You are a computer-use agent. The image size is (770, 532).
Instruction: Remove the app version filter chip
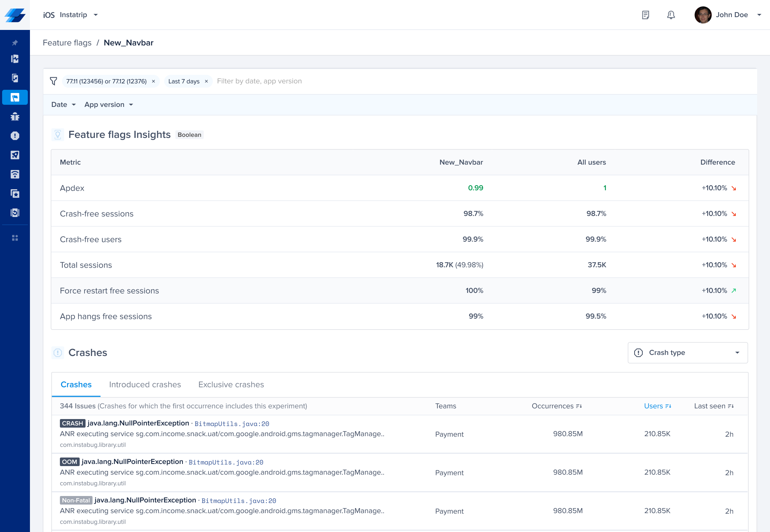(153, 81)
